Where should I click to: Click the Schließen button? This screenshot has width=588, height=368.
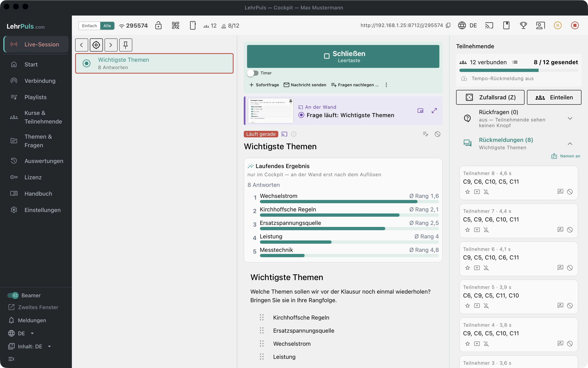tap(343, 56)
